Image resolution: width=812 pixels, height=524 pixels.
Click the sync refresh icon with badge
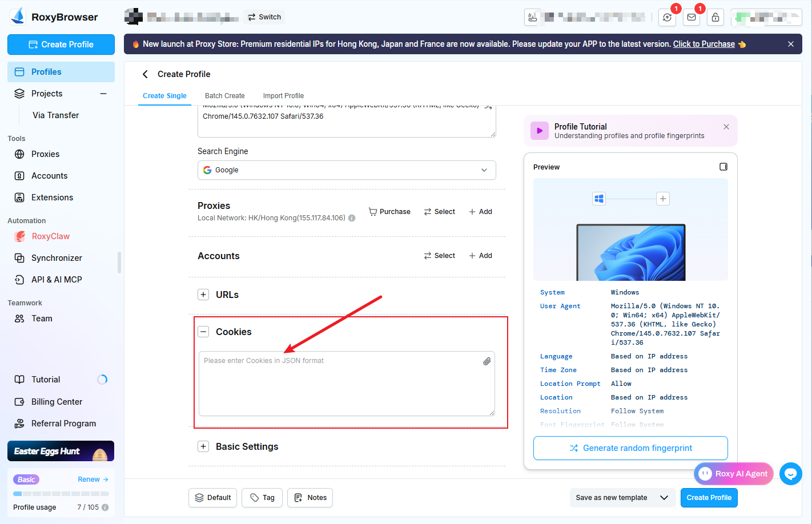click(x=667, y=17)
